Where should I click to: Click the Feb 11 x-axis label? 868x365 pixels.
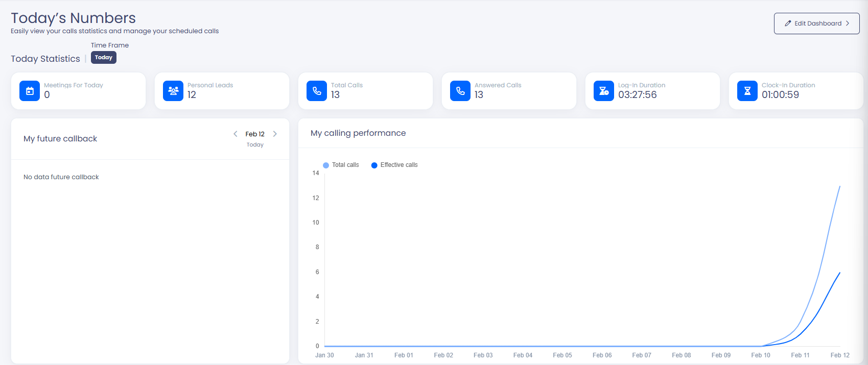point(800,355)
